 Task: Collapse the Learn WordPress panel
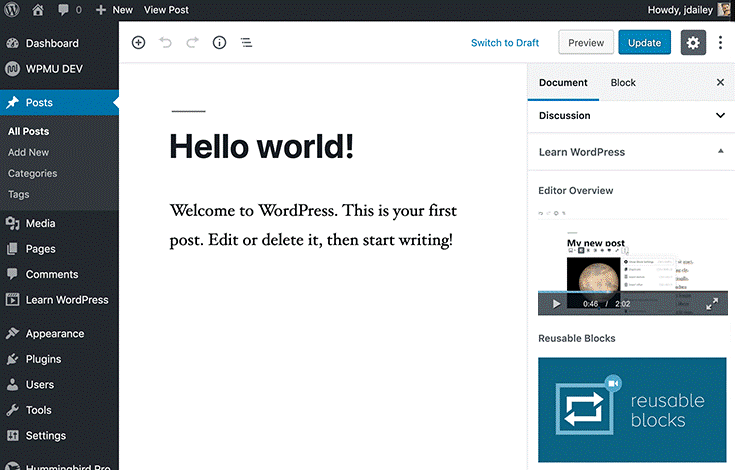point(631,152)
